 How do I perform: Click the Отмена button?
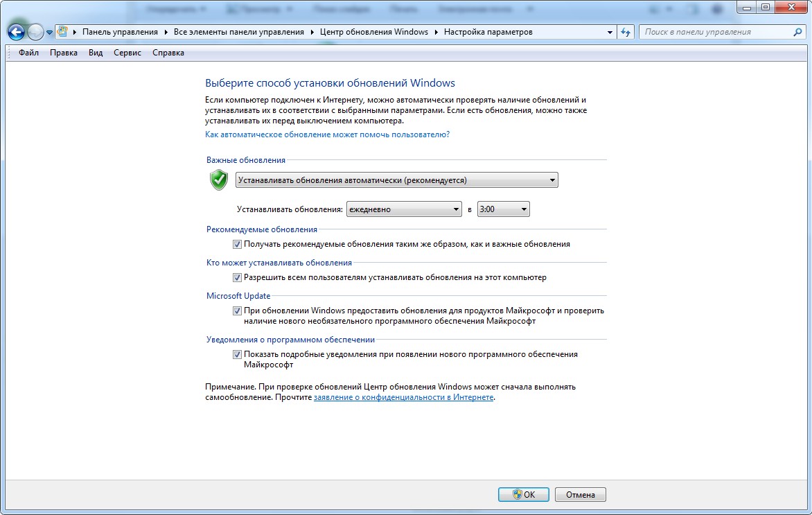[580, 495]
